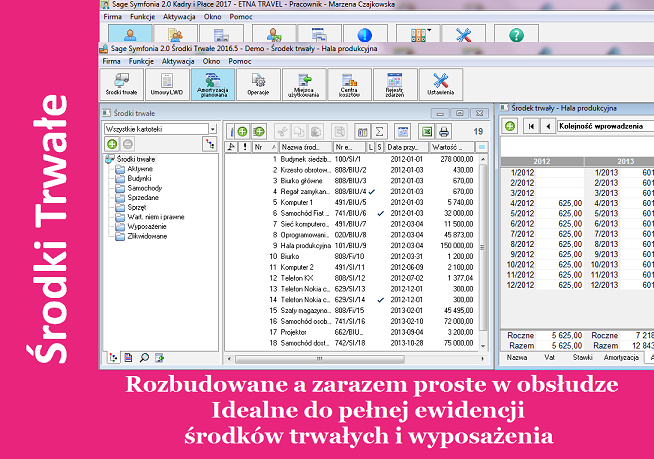Sort by Data przy.. column header
Image resolution: width=654 pixels, height=459 pixels.
tap(407, 147)
